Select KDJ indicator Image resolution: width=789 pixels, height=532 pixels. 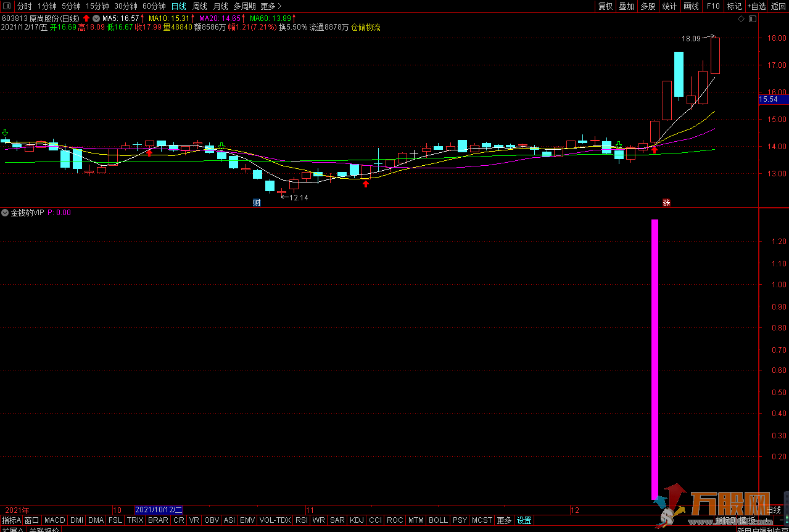tap(357, 520)
